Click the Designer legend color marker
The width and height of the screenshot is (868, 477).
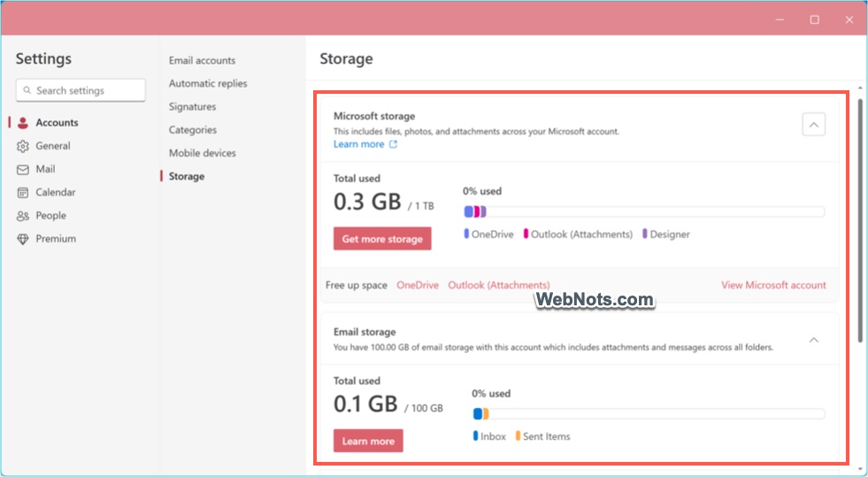(645, 234)
